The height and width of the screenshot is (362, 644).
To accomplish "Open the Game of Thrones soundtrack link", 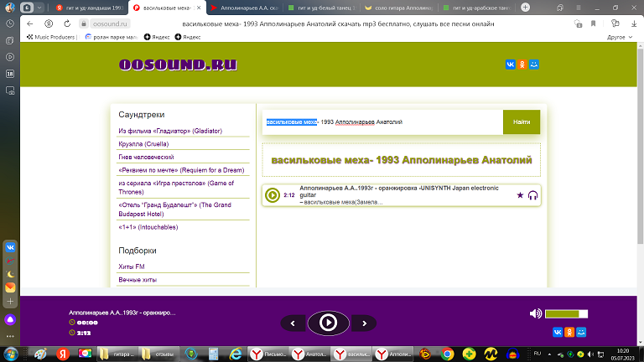I will (176, 188).
